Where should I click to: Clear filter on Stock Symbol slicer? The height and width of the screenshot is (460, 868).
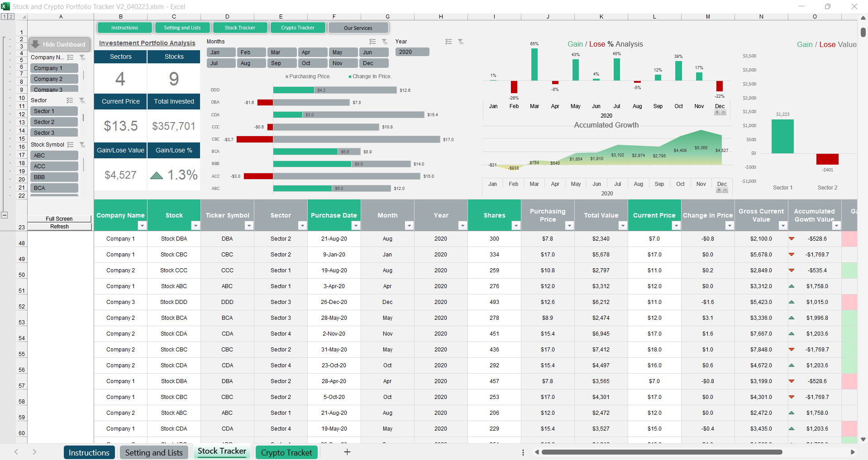click(x=82, y=145)
